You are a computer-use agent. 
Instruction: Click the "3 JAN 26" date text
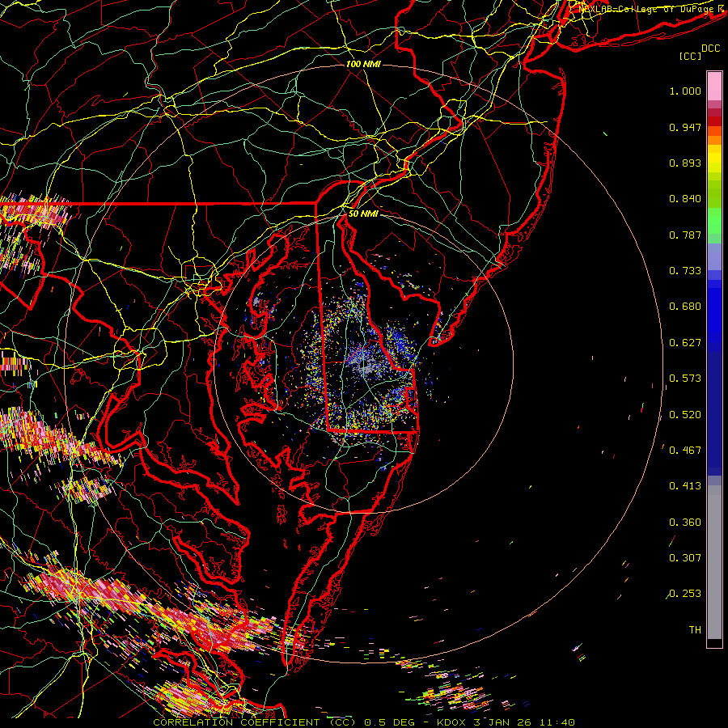point(502,722)
